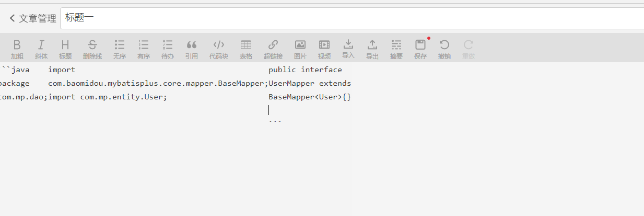Open the summary option (摘要)
The height and width of the screenshot is (216, 644).
(396, 50)
